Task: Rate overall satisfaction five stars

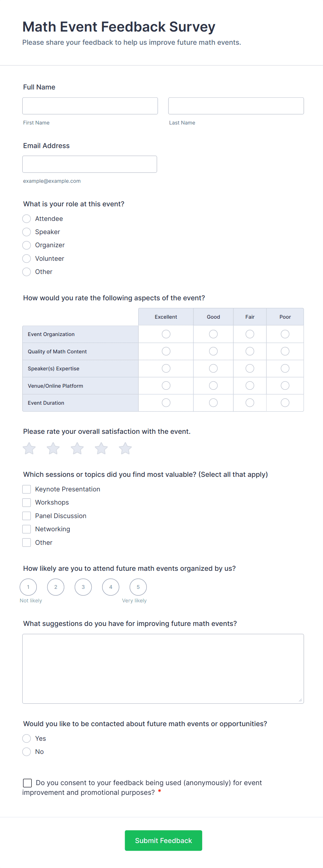Action: tap(125, 448)
